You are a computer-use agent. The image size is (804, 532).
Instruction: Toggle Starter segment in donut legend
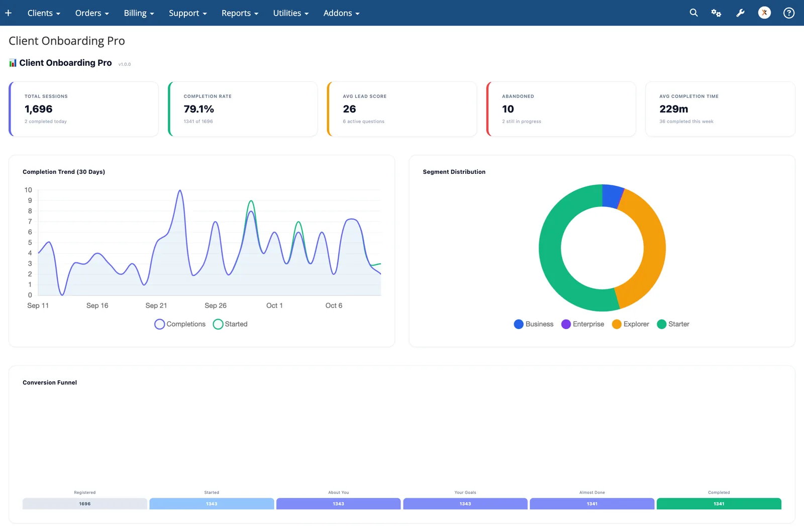[x=673, y=324]
